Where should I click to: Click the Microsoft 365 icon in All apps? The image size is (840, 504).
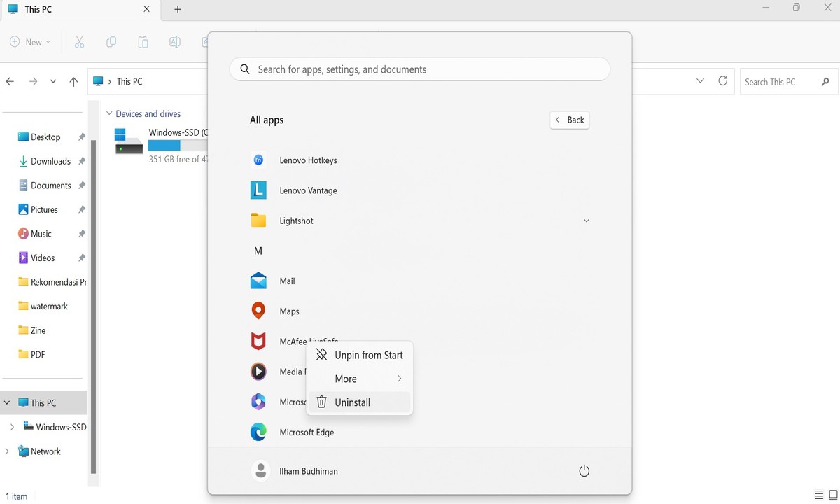pos(258,402)
